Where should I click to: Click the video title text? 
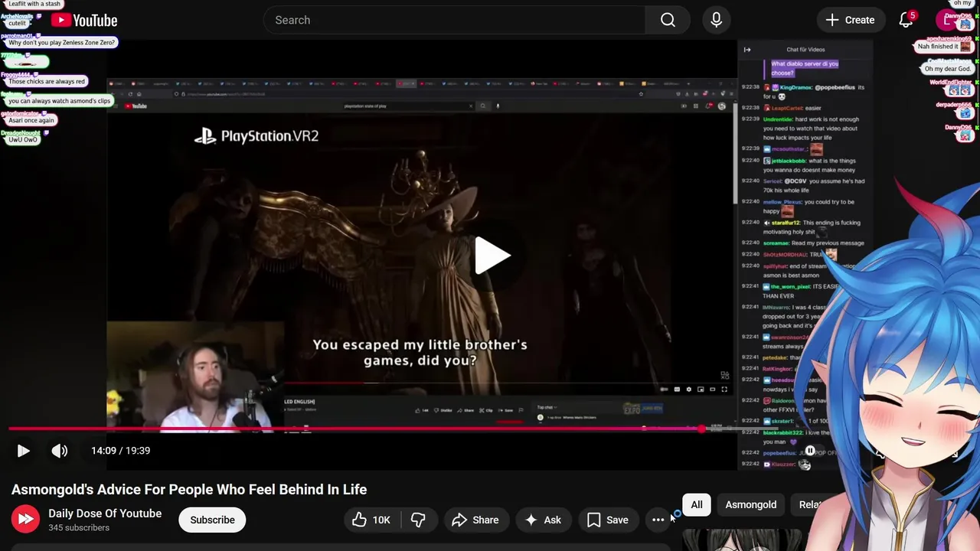[x=189, y=490]
